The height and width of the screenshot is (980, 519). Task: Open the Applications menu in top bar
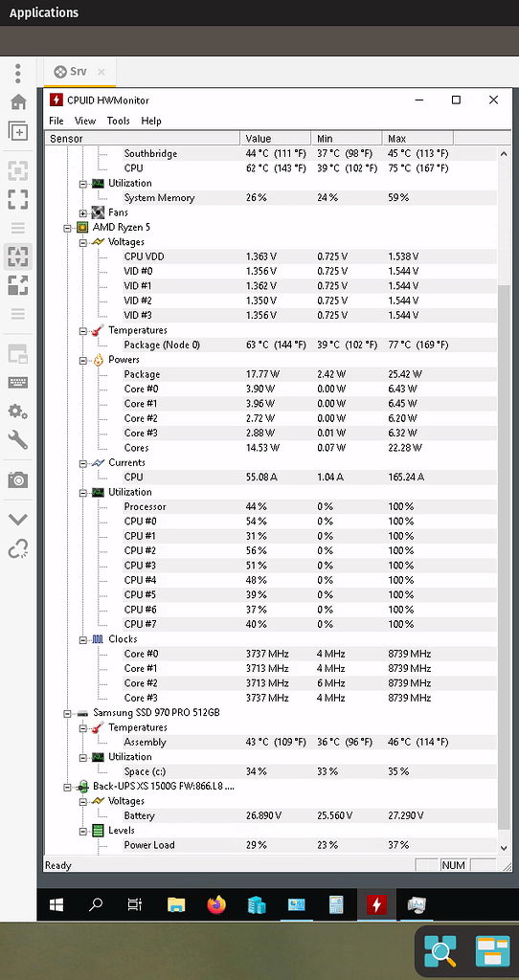click(44, 12)
